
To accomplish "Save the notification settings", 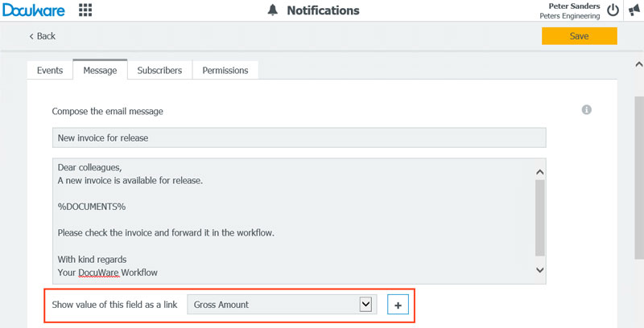I will [579, 36].
